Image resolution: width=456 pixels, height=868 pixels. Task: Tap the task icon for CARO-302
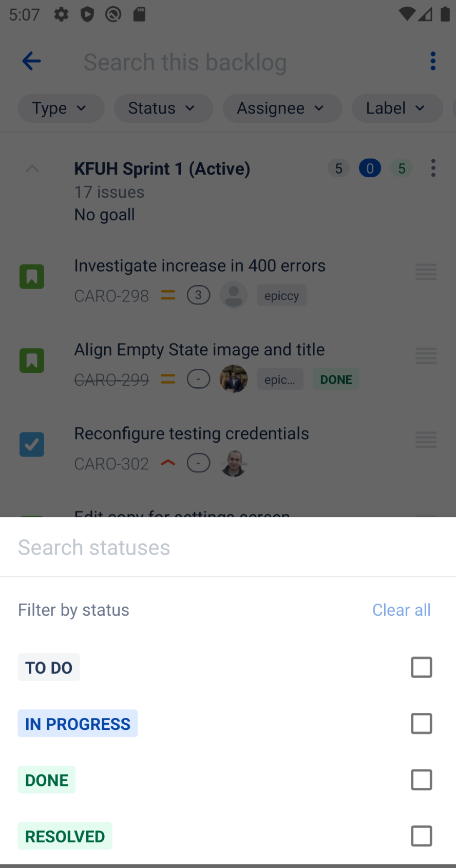pyautogui.click(x=32, y=444)
